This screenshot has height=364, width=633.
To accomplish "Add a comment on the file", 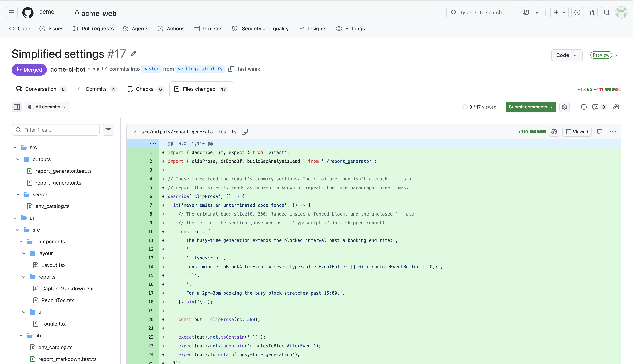I will tap(599, 132).
